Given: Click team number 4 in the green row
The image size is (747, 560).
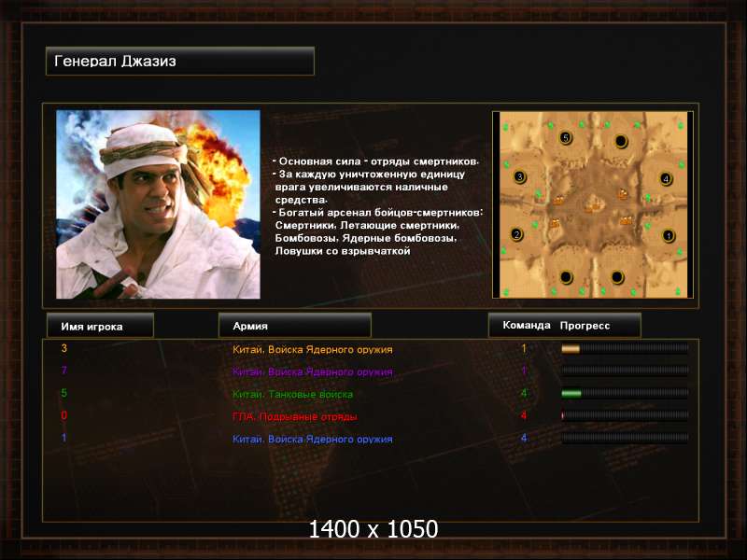Looking at the screenshot, I should (524, 393).
